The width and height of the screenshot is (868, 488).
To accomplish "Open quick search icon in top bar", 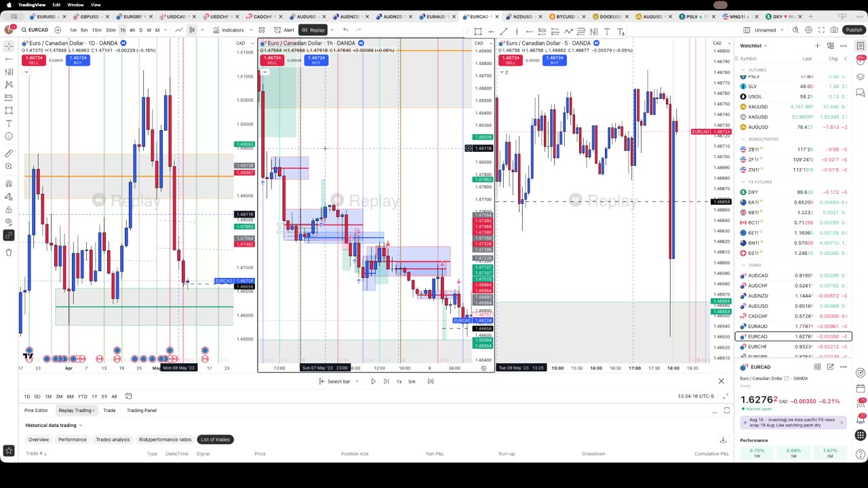I will click(796, 30).
